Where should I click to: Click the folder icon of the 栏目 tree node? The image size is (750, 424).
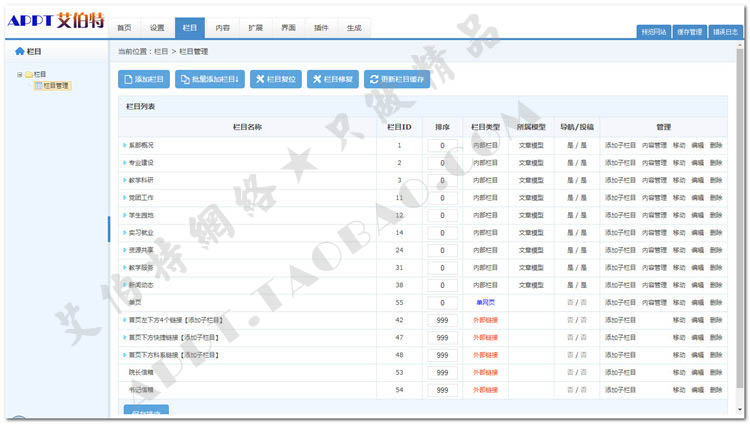[29, 74]
